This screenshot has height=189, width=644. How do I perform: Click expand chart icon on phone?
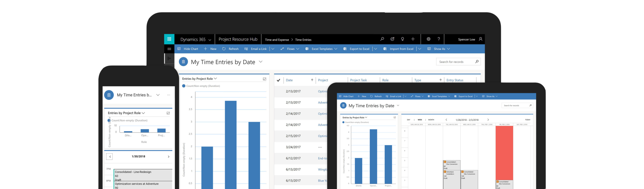click(168, 113)
